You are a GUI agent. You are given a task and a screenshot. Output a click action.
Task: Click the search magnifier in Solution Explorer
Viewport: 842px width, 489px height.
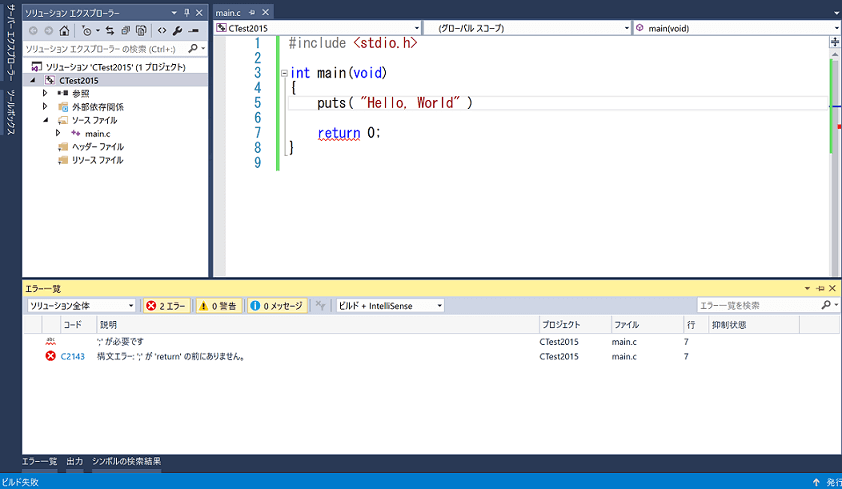(x=193, y=48)
